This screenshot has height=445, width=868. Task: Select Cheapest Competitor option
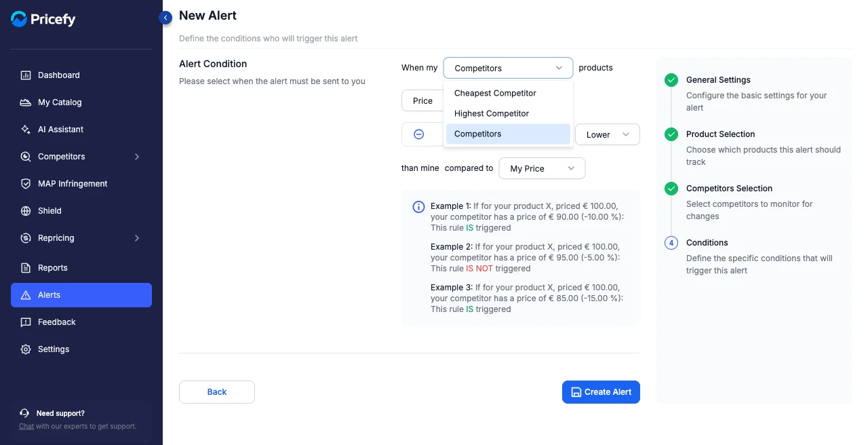[508, 93]
